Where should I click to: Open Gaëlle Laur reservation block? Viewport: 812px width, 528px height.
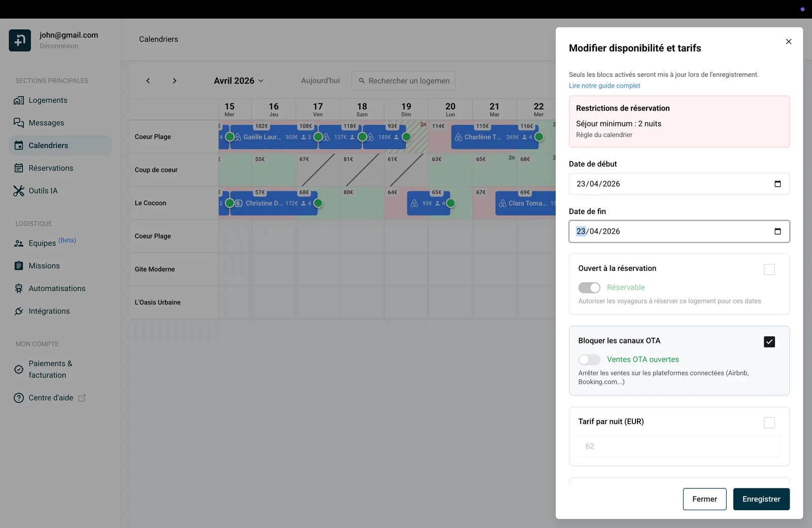coord(274,137)
